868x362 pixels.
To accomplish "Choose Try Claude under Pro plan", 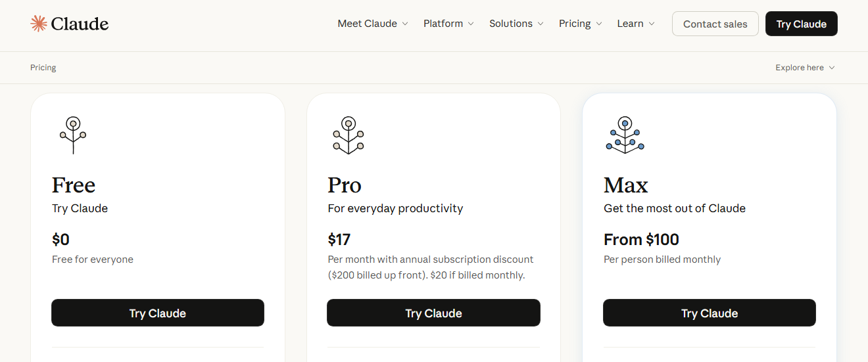I will point(433,313).
